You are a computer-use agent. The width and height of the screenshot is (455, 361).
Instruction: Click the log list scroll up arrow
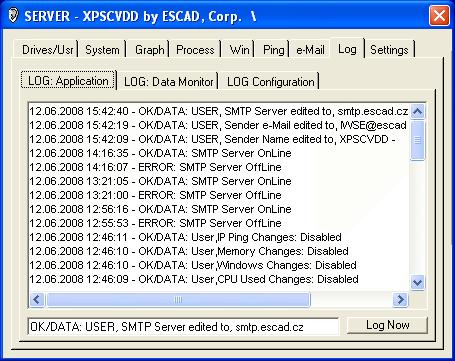417,111
